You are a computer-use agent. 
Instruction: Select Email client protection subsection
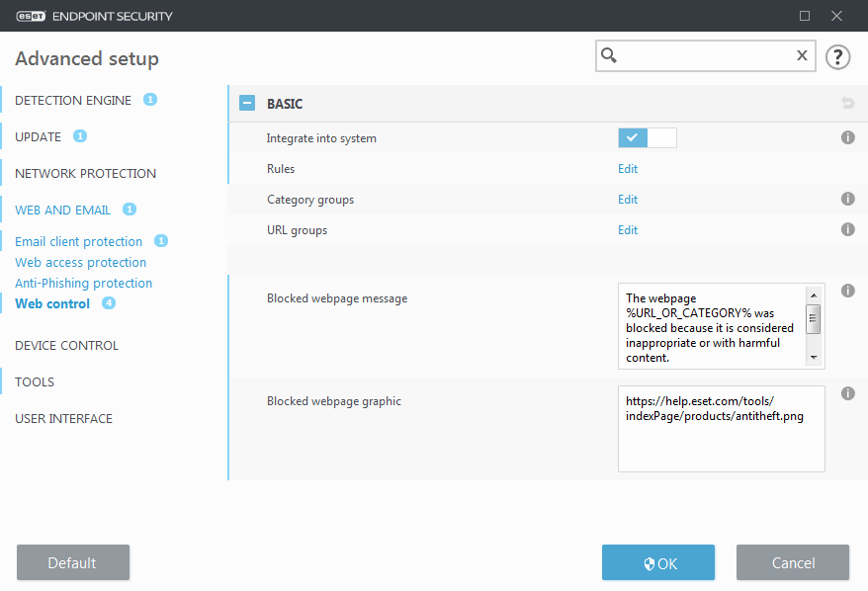click(79, 242)
